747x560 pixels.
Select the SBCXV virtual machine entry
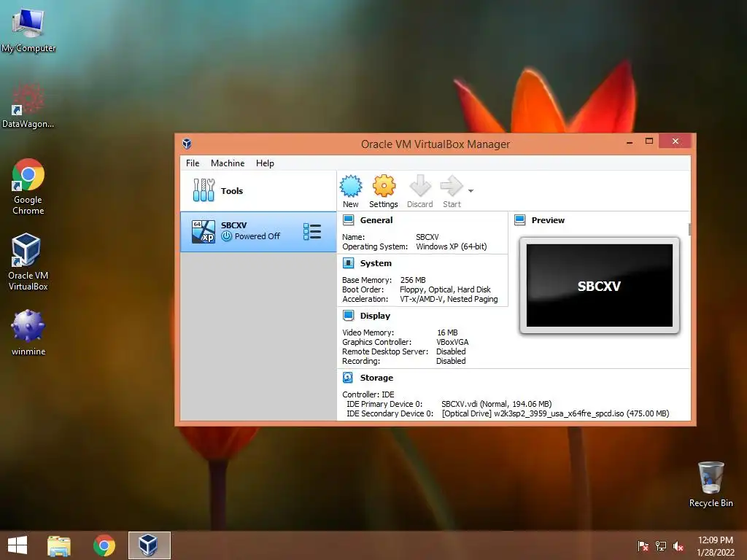click(258, 231)
